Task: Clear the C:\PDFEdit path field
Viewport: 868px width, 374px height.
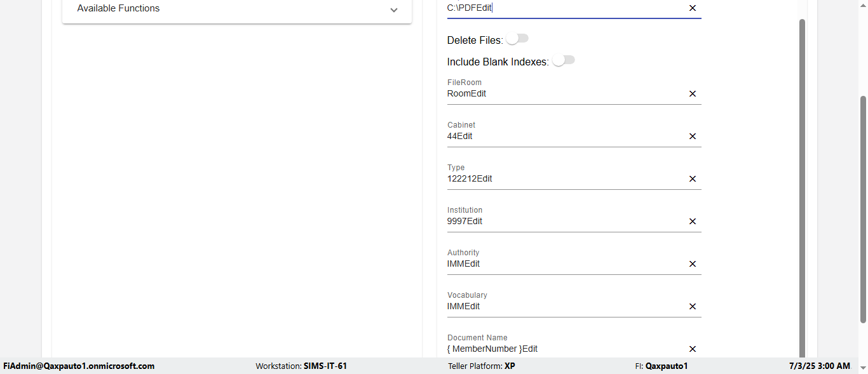Action: coord(693,8)
